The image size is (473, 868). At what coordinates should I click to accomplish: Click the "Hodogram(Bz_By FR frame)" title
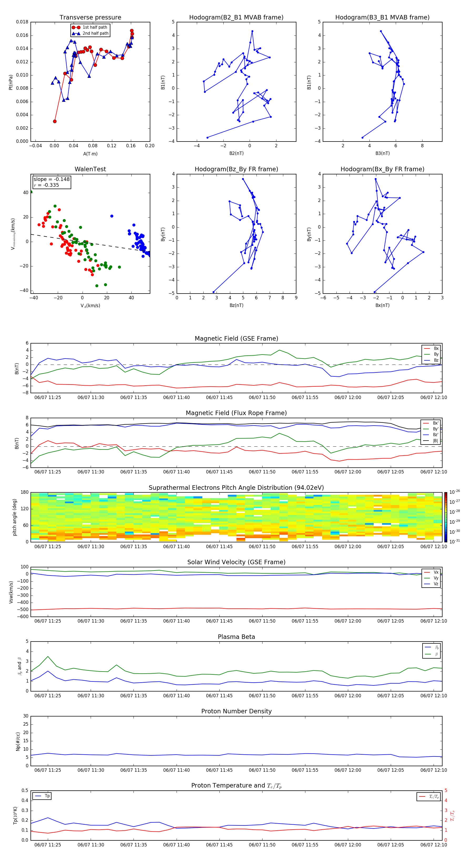click(236, 169)
